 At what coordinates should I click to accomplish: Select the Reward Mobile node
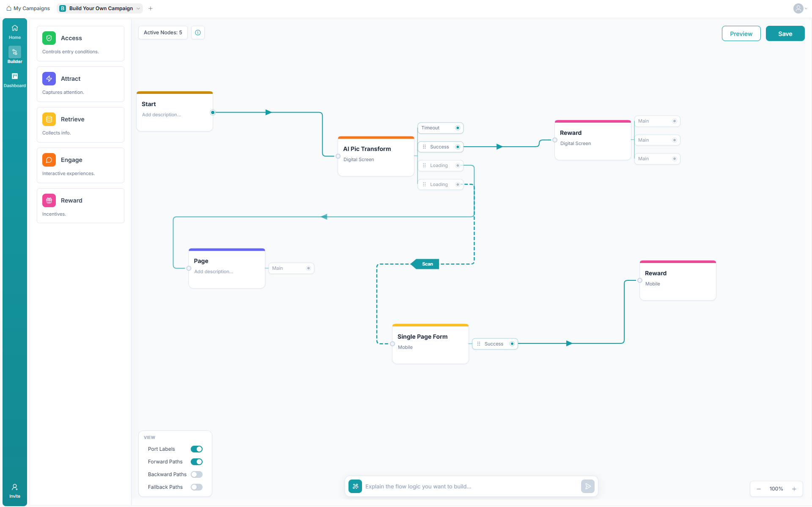[x=678, y=280]
